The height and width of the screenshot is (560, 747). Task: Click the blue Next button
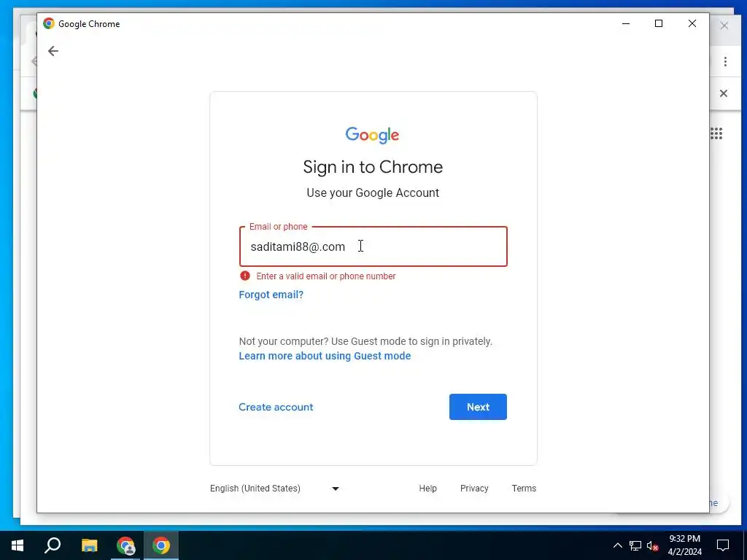click(478, 407)
